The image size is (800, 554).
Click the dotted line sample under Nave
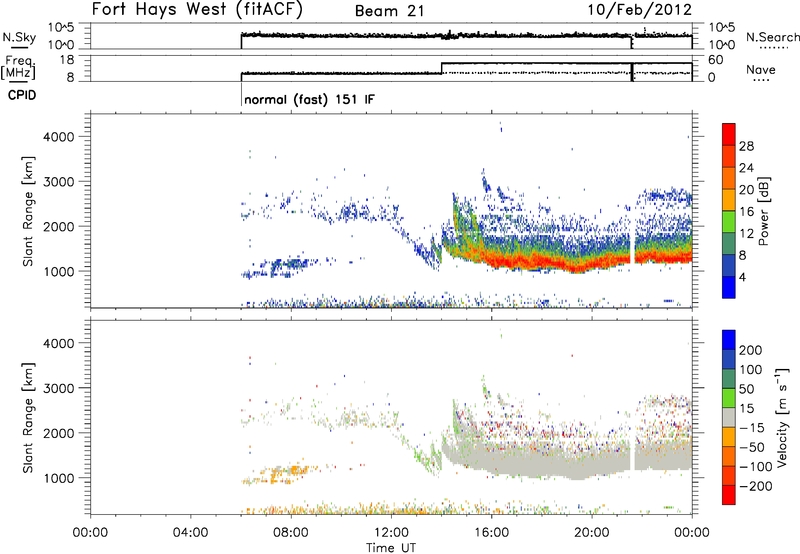(761, 81)
